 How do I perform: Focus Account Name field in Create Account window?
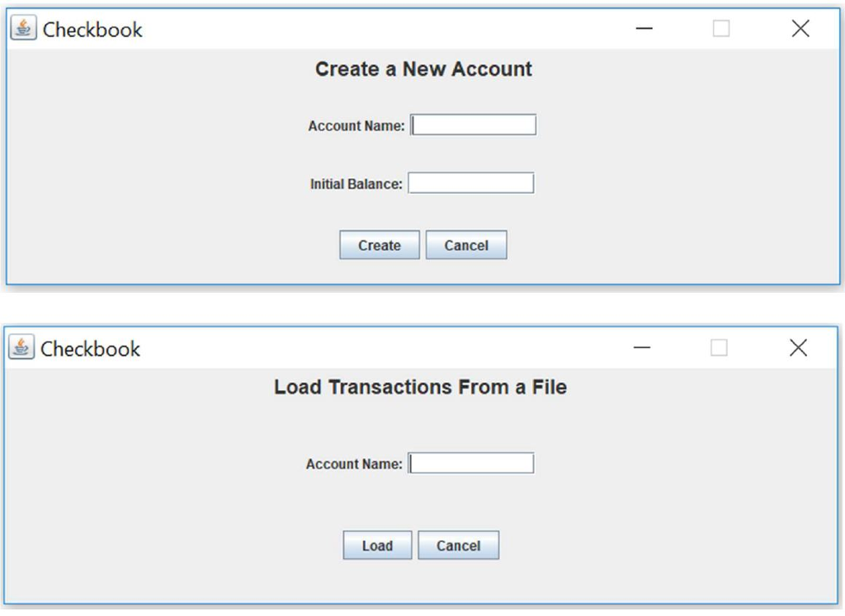473,125
